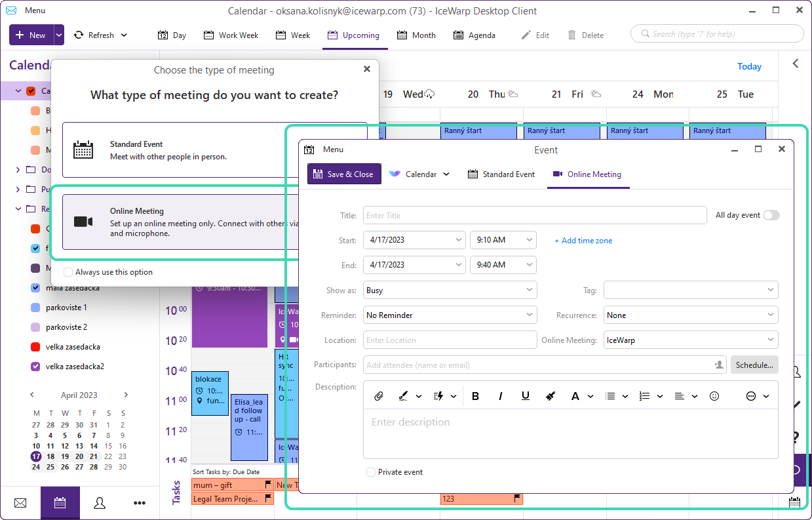Collapse the right panel with the chevron
Image resolution: width=812 pixels, height=520 pixels.
tap(796, 64)
